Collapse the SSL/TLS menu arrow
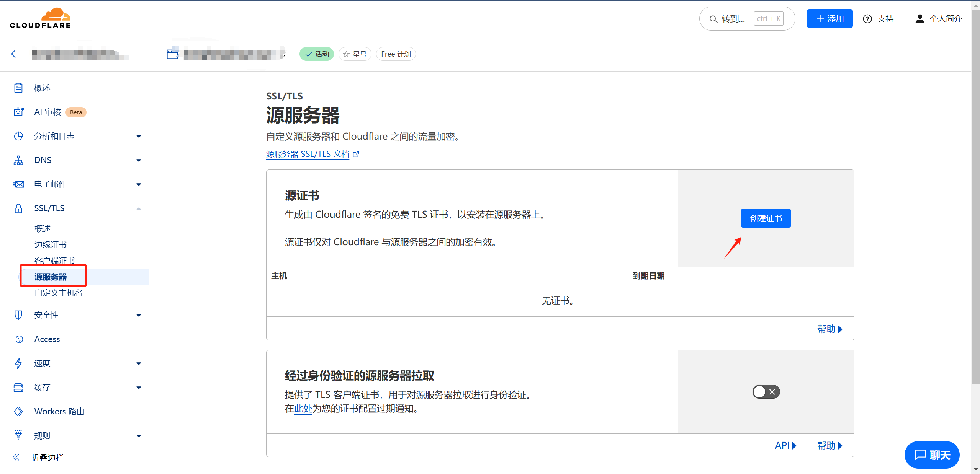 [x=139, y=208]
